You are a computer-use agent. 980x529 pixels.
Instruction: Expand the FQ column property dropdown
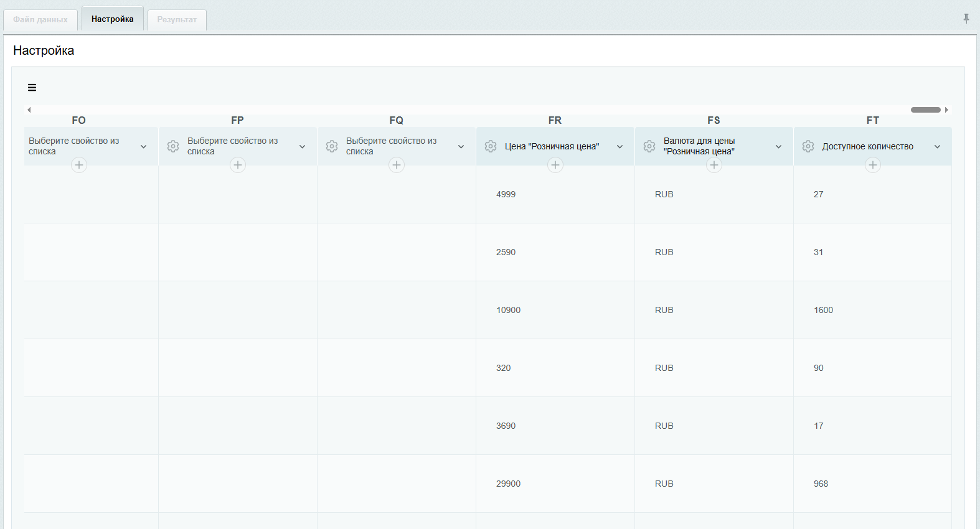coord(461,147)
